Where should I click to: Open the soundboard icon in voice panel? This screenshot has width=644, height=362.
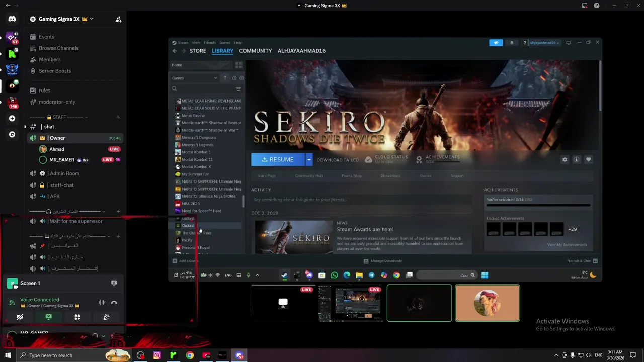tap(106, 317)
